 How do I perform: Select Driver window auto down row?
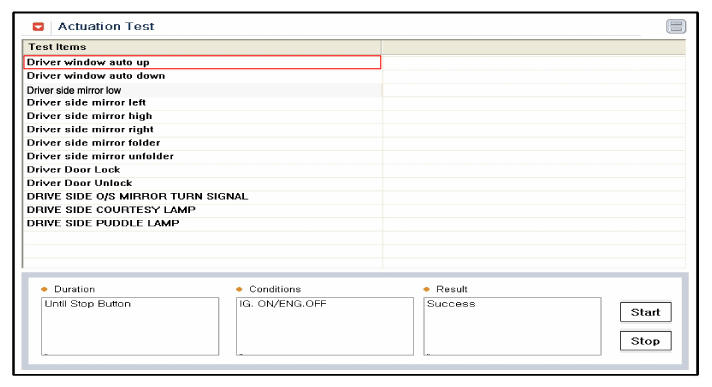202,76
